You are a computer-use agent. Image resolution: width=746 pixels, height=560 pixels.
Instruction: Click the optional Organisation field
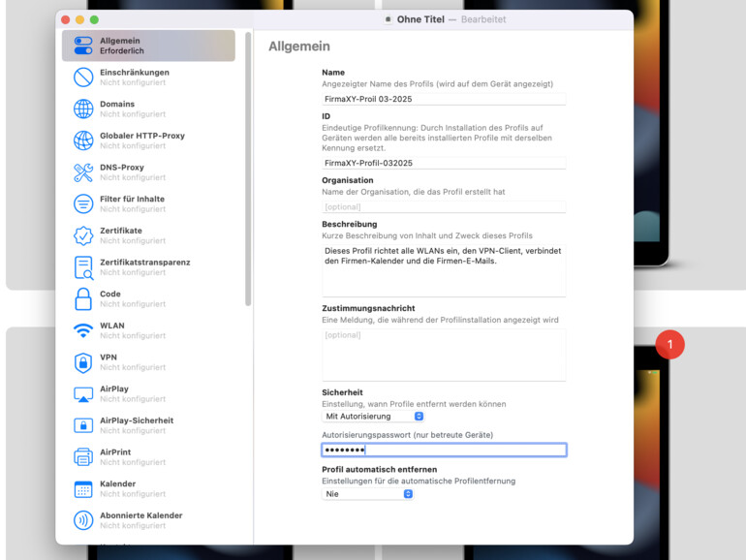[x=444, y=207]
